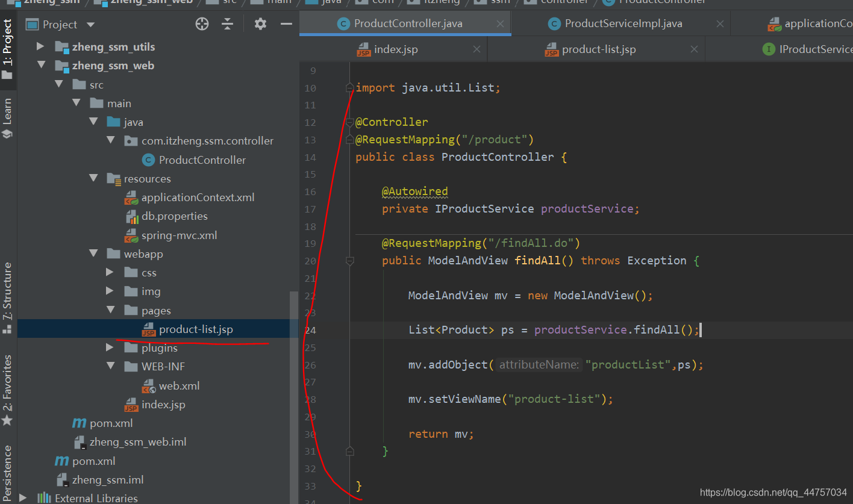Close the index.jsp tab
This screenshot has height=504, width=853.
pyautogui.click(x=476, y=49)
